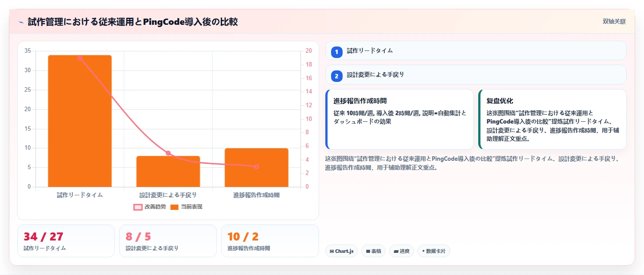Viewport: 644px width, 275px height.
Task: Click the 進捗報告作成時間 orange bar
Action: click(257, 167)
